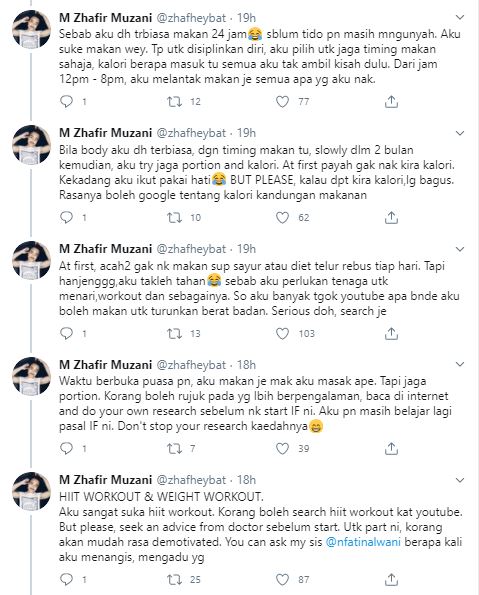Open @zhafheybat handle on first tweet
The width and height of the screenshot is (479, 595).
coord(191,18)
